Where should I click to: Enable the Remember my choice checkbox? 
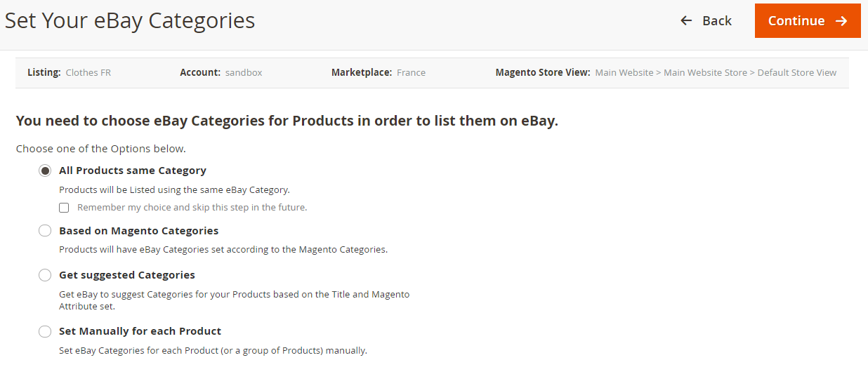point(64,208)
